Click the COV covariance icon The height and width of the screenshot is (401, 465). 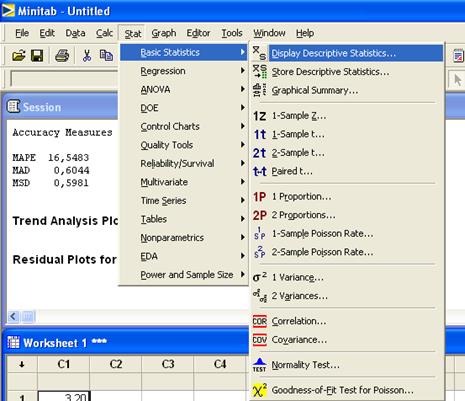[260, 340]
